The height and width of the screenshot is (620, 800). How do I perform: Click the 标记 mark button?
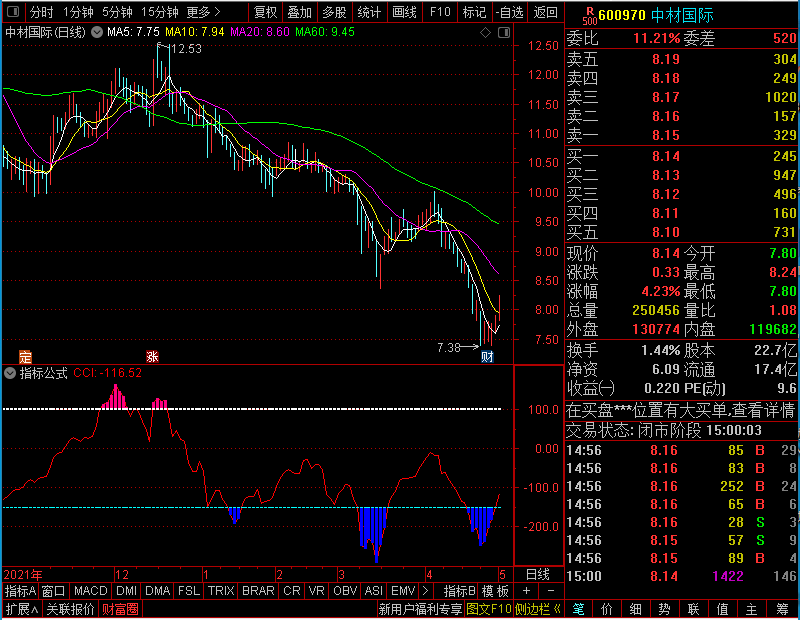[474, 12]
